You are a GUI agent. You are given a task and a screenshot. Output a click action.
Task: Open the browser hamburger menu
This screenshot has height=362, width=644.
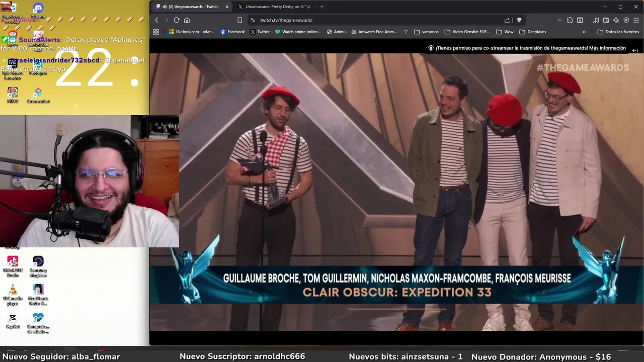coord(636,20)
